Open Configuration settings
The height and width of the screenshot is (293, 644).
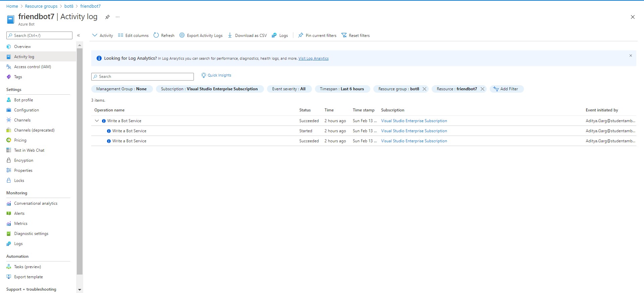click(38, 110)
